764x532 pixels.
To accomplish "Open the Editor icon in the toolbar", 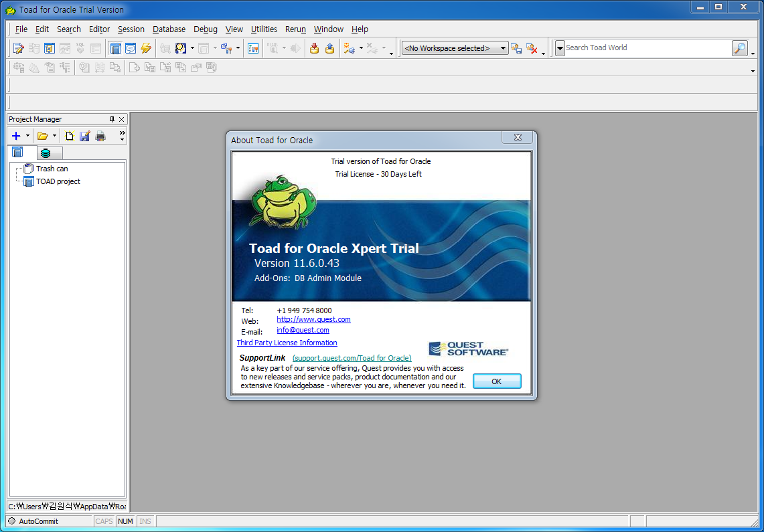I will coord(19,48).
